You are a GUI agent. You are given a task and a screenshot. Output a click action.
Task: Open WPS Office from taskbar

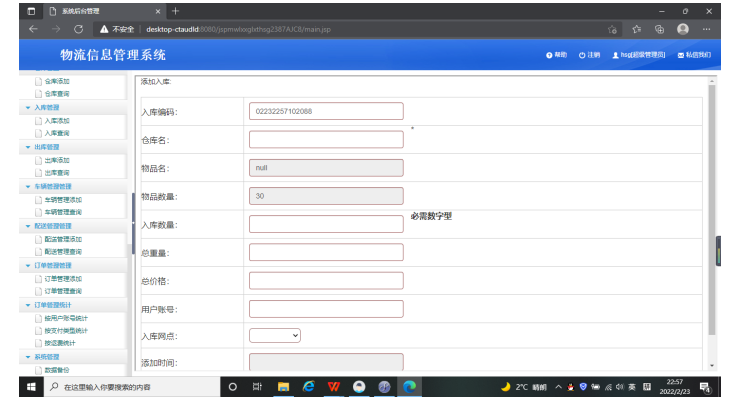(x=334, y=387)
